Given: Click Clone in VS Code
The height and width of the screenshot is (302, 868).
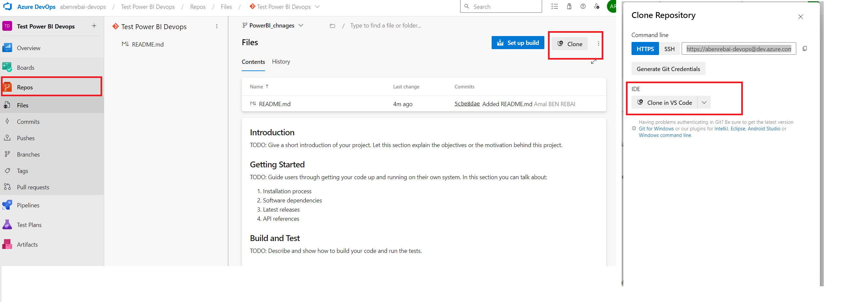Looking at the screenshot, I should pos(664,103).
